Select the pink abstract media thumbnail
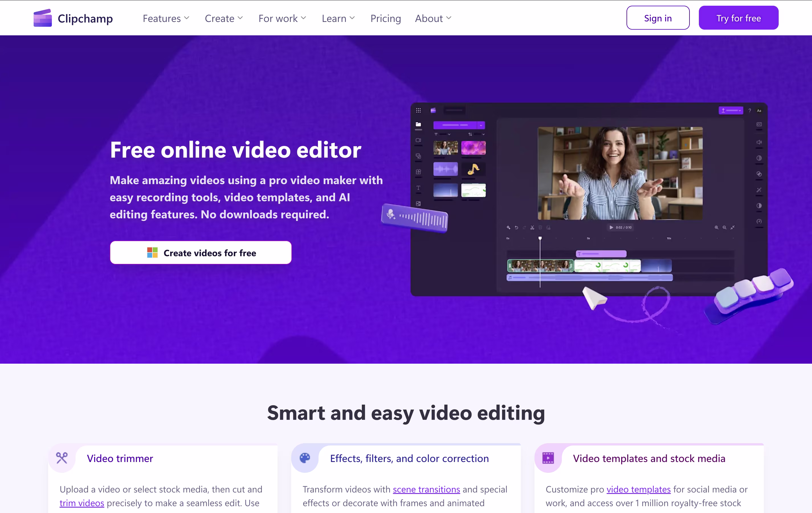 [474, 148]
